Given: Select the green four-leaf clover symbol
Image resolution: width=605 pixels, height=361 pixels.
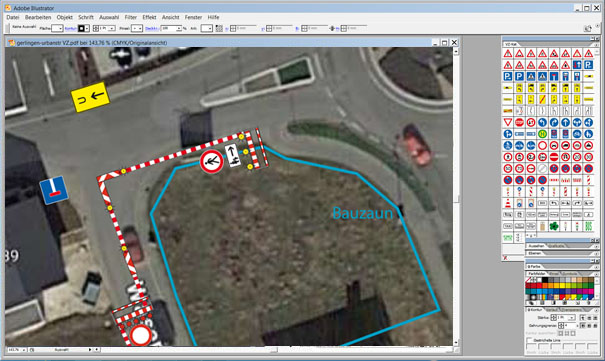Looking at the screenshot, I should click(554, 226).
